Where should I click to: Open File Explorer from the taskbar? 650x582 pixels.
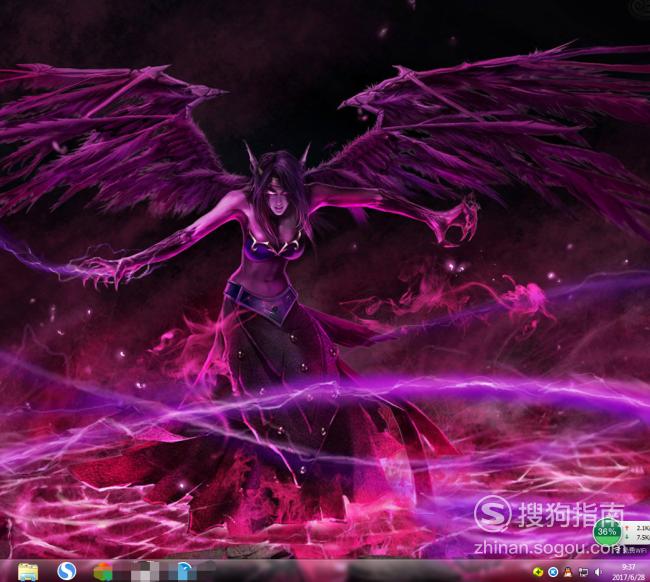point(28,572)
